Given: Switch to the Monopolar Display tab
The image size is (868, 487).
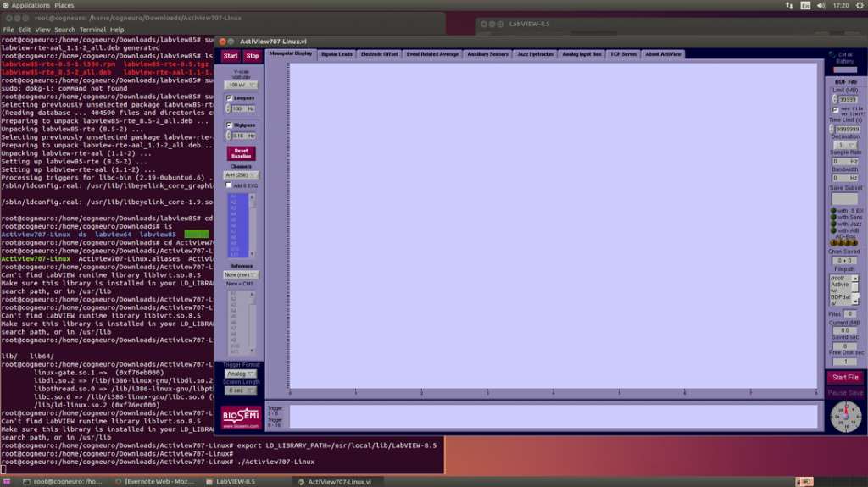Looking at the screenshot, I should tap(291, 53).
